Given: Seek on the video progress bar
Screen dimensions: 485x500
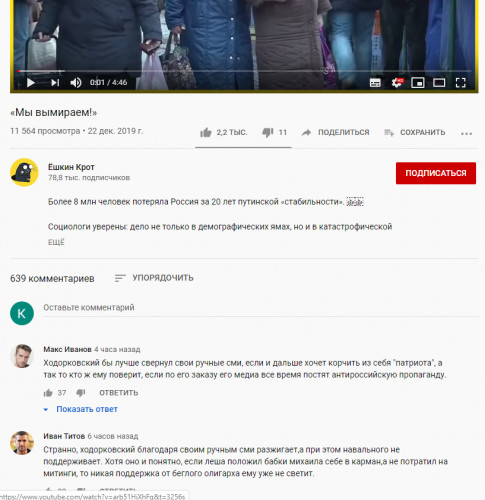Looking at the screenshot, I should (x=244, y=71).
